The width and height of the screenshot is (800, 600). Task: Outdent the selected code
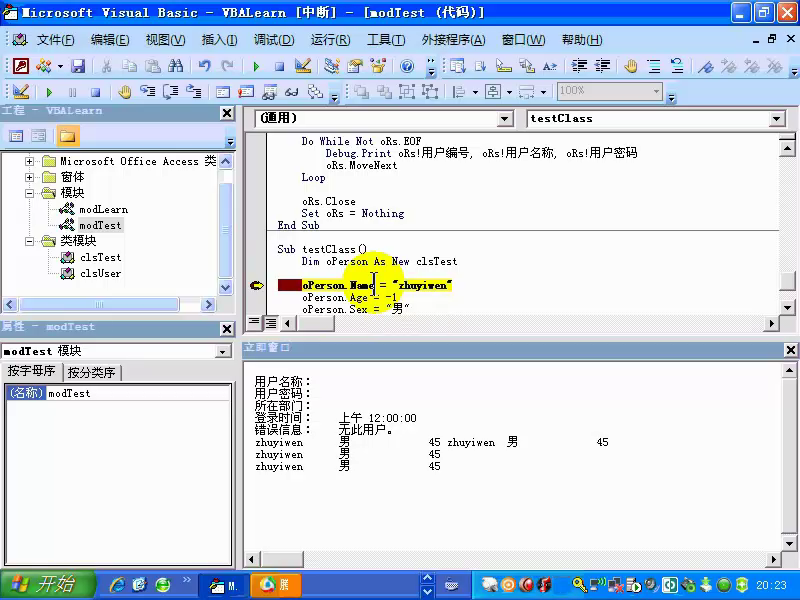pyautogui.click(x=603, y=66)
